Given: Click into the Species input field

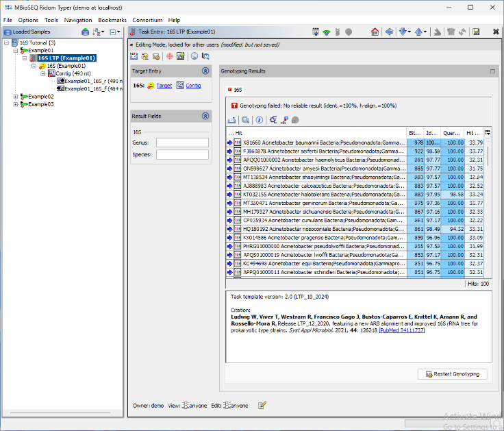Looking at the screenshot, I should (182, 155).
